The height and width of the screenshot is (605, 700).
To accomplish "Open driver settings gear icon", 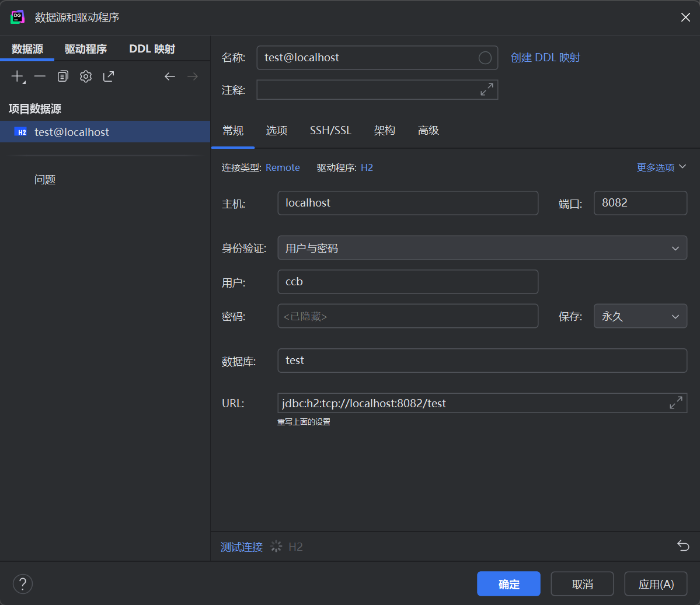I will [x=86, y=77].
